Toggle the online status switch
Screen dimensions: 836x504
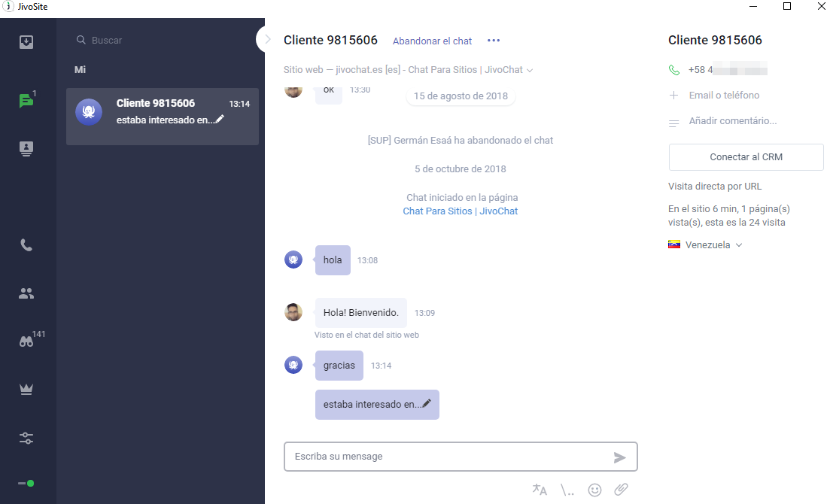click(x=26, y=483)
